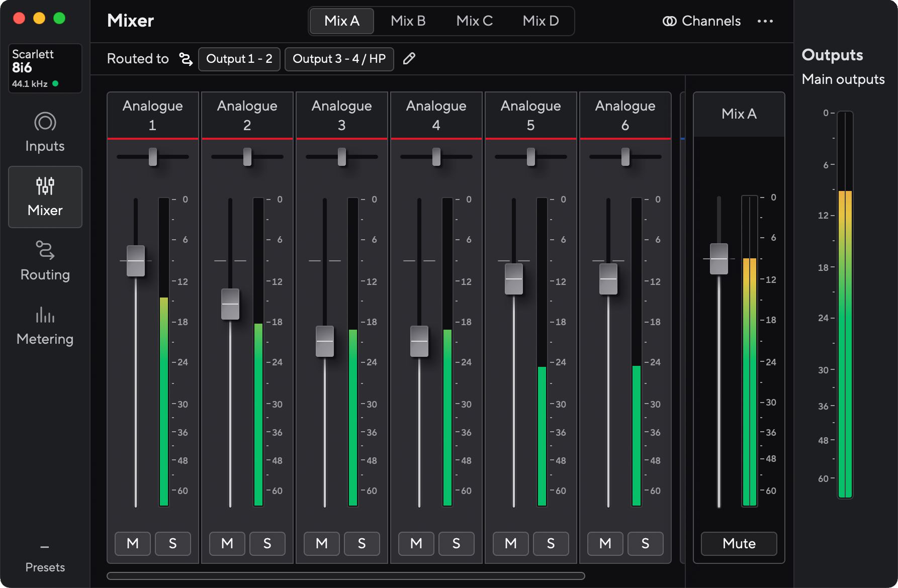
Task: Click the Scarlett 8i6 device selector
Action: [x=45, y=68]
